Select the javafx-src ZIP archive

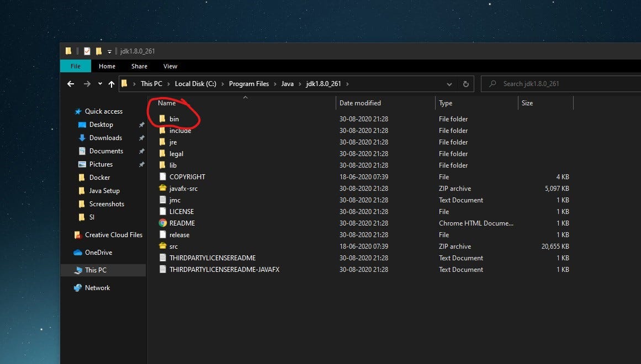[x=183, y=188]
